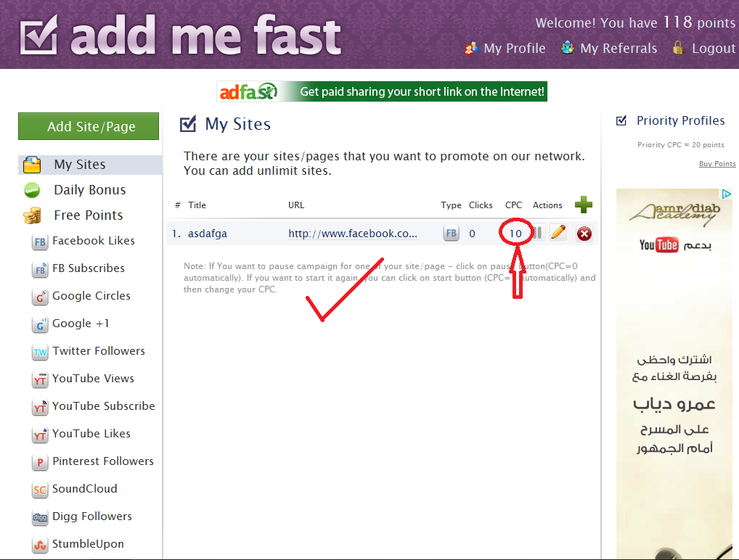The image size is (739, 560).
Task: Click the Title column header
Action: click(x=197, y=205)
